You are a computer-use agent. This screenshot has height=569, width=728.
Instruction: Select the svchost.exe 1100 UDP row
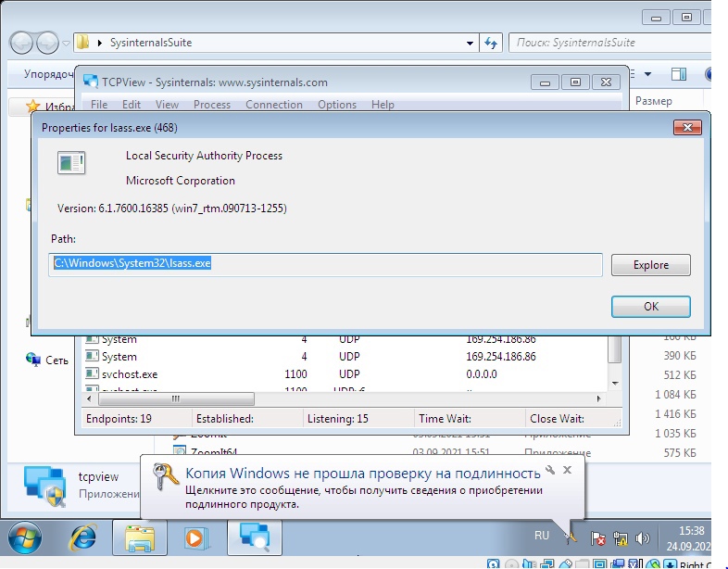345,373
